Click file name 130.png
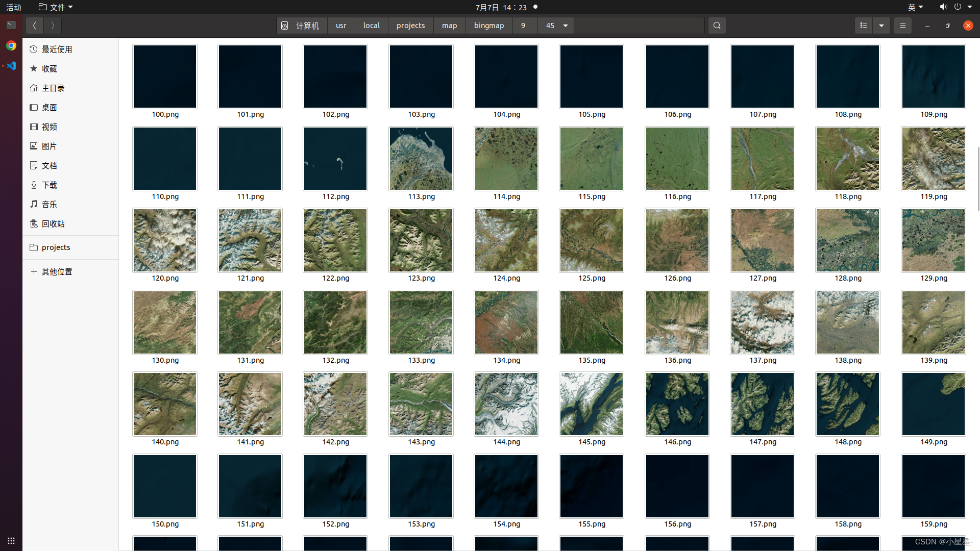This screenshot has width=980, height=551. click(165, 360)
